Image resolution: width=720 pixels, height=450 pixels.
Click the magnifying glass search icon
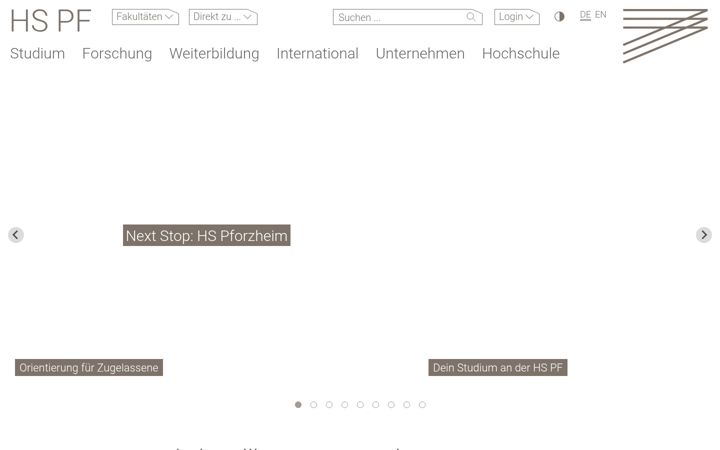click(471, 17)
